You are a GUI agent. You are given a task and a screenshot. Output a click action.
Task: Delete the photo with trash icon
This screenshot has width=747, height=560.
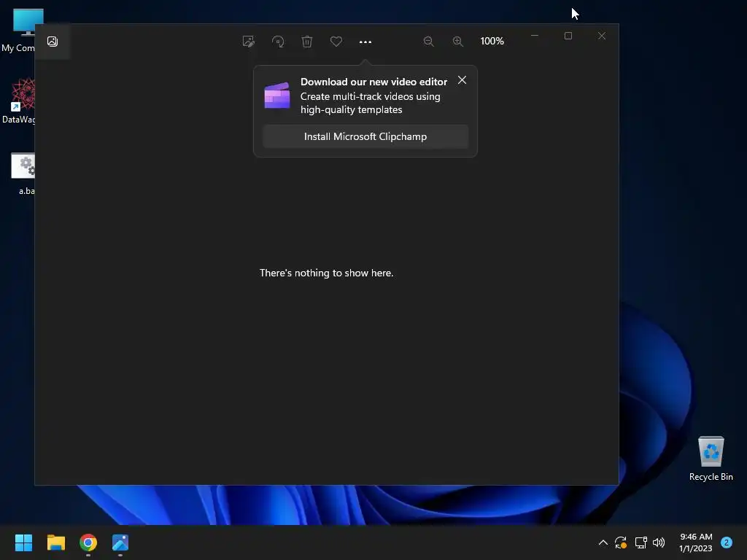pyautogui.click(x=307, y=42)
